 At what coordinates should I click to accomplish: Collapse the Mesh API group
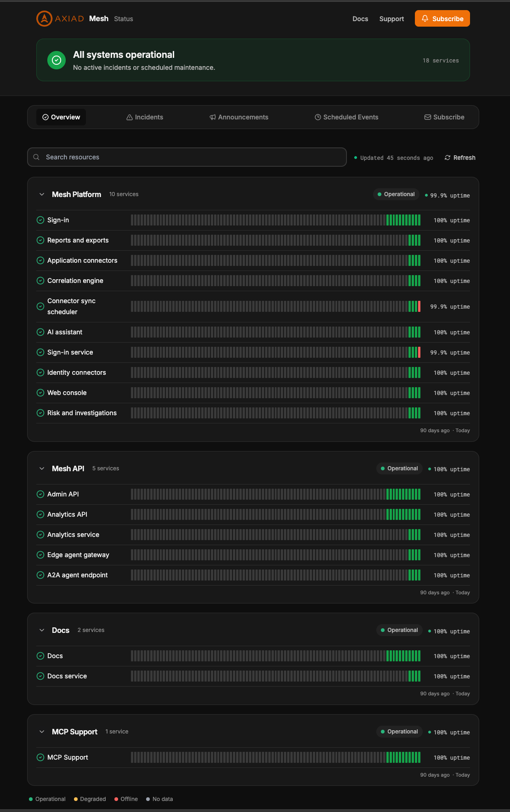[42, 468]
